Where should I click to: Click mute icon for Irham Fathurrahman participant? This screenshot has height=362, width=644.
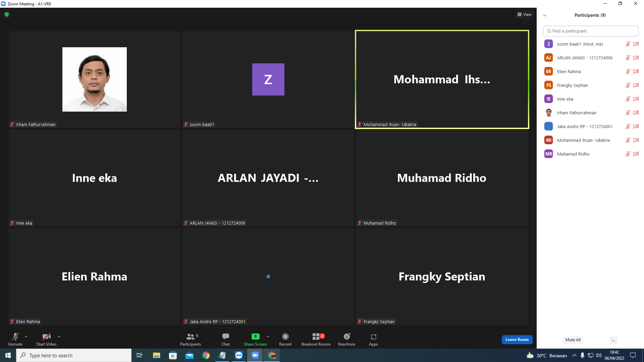tap(628, 113)
